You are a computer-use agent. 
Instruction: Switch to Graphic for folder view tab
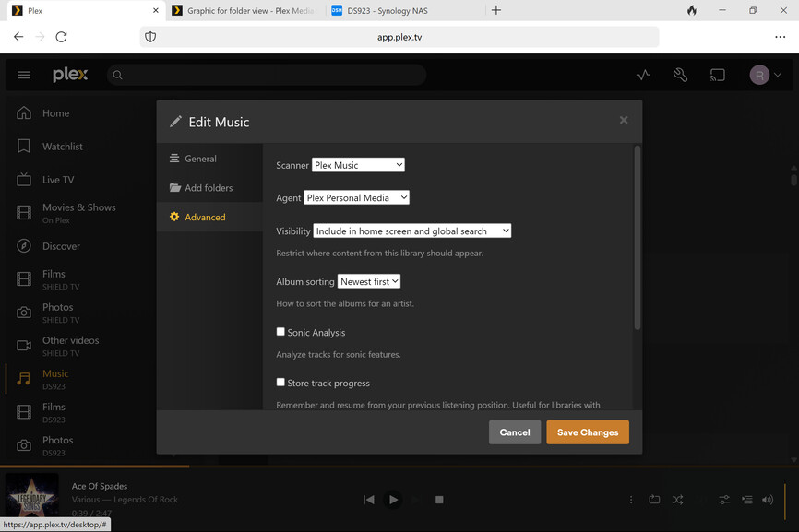(x=244, y=11)
